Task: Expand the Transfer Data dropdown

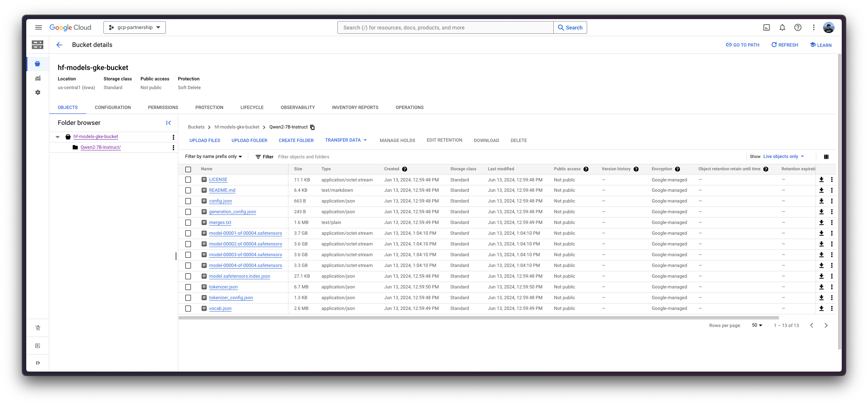Action: click(346, 140)
